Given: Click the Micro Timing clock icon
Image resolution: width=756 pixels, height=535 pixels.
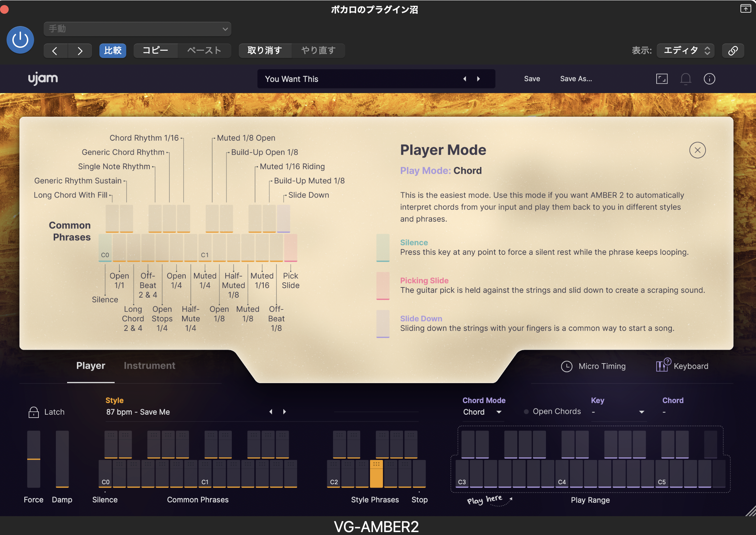Looking at the screenshot, I should 567,366.
